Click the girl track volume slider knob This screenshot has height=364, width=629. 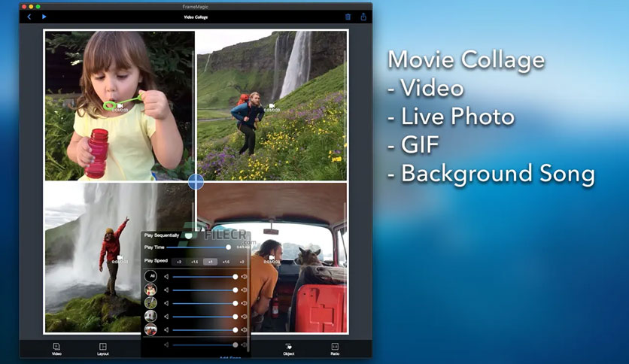click(x=235, y=290)
